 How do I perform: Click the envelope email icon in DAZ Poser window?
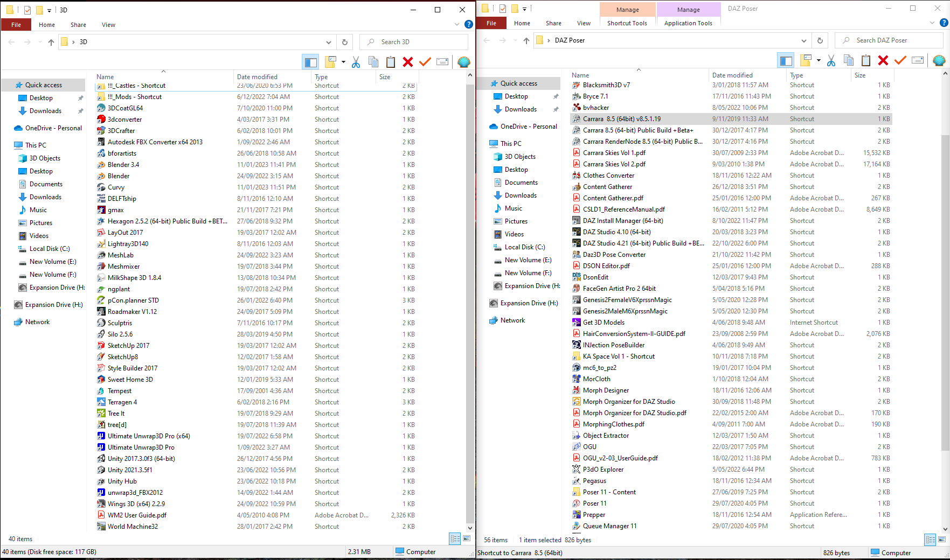point(918,60)
